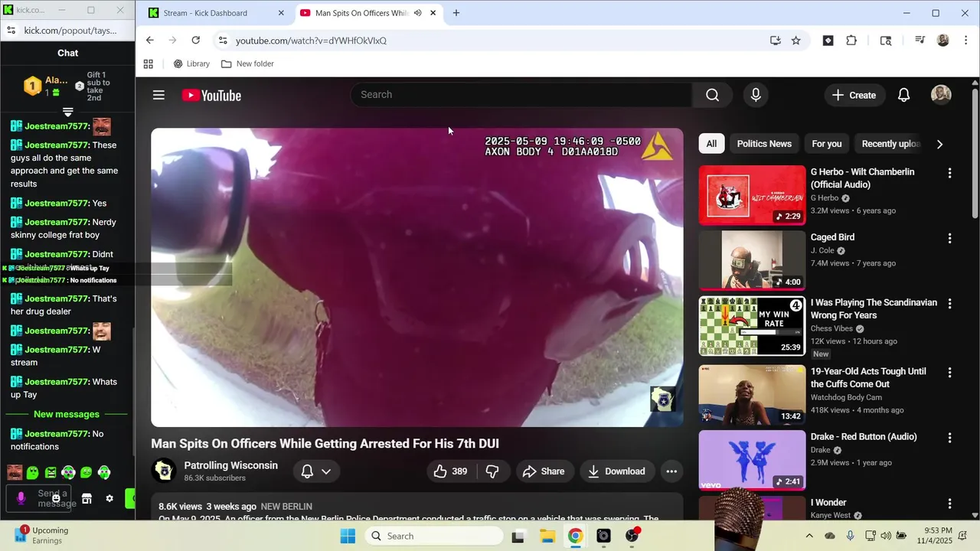Open the Caged Bird video thumbnail
The width and height of the screenshot is (980, 551).
(x=752, y=260)
